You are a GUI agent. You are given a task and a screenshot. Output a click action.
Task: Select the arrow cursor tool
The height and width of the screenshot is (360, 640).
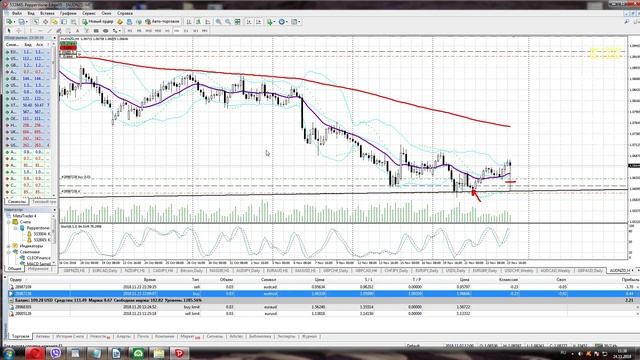(x=9, y=31)
